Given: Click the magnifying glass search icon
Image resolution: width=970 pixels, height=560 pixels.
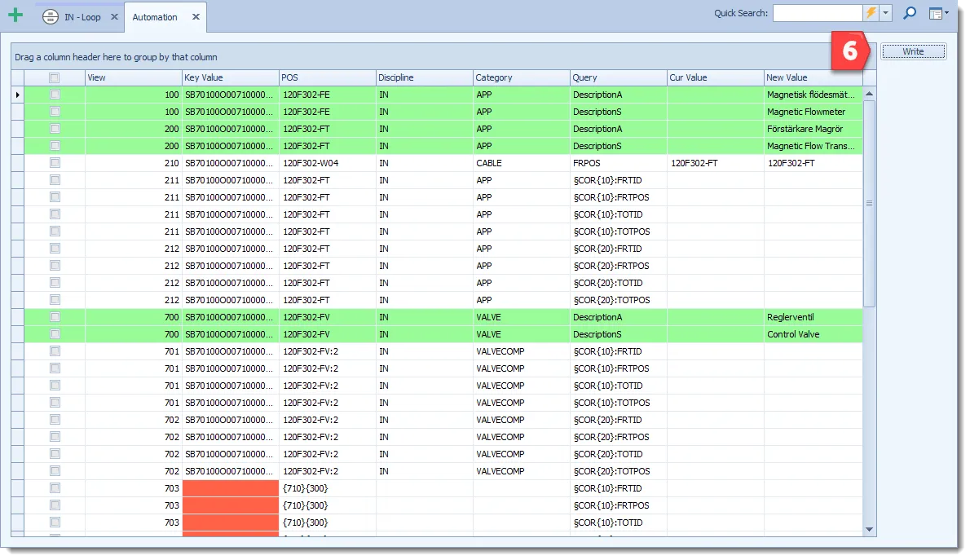Looking at the screenshot, I should [x=910, y=13].
